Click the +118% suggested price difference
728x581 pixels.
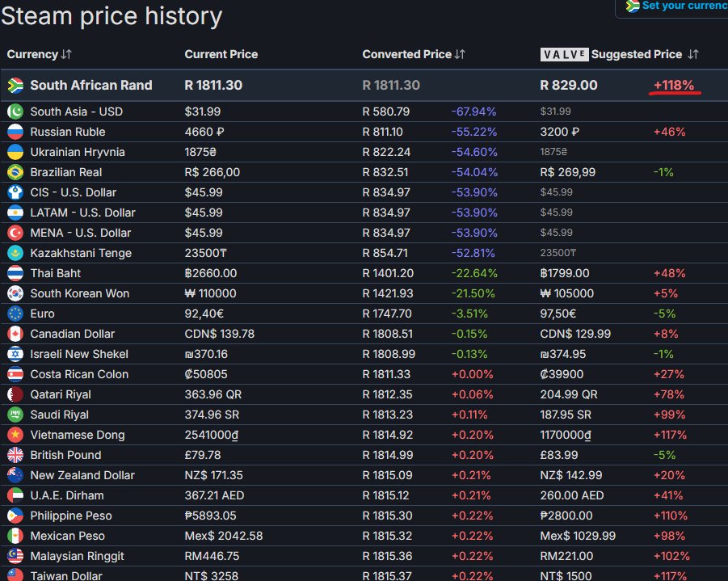point(674,86)
